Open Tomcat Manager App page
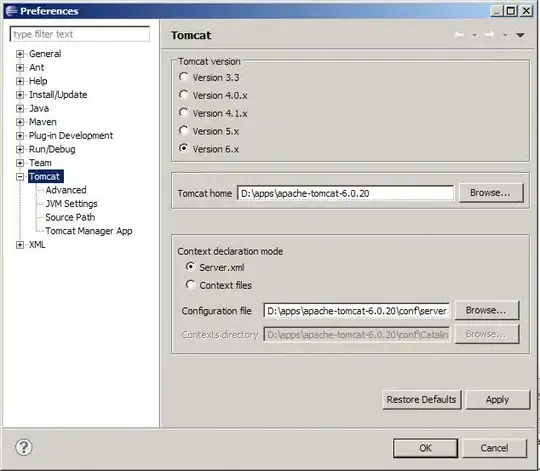The image size is (540, 471). coord(89,231)
